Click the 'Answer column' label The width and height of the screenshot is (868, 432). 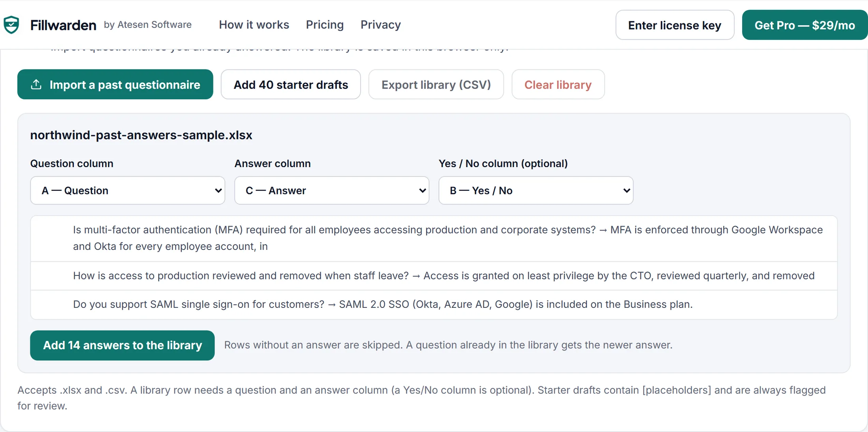click(273, 164)
